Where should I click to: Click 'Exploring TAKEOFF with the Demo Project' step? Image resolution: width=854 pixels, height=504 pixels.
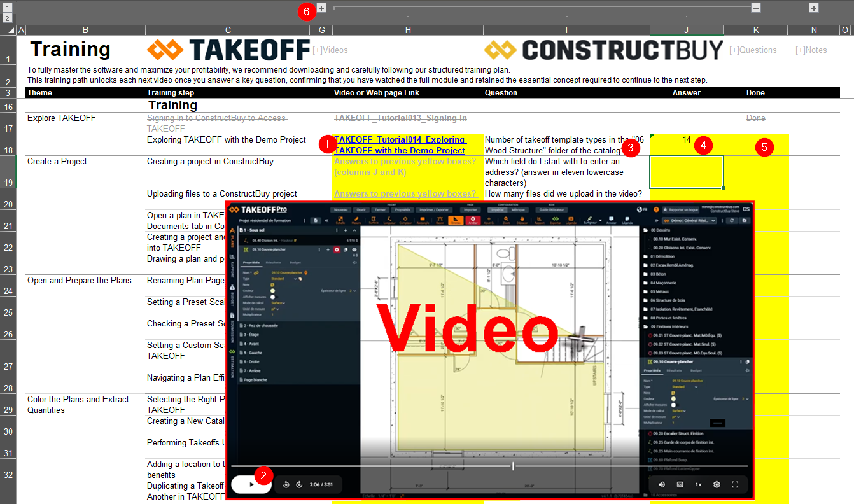tap(227, 140)
